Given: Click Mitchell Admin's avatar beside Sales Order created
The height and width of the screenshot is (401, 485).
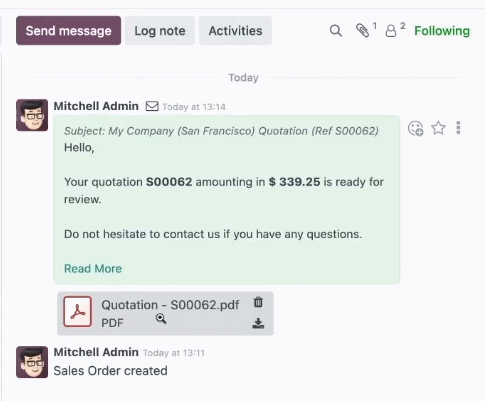Looking at the screenshot, I should (32, 362).
